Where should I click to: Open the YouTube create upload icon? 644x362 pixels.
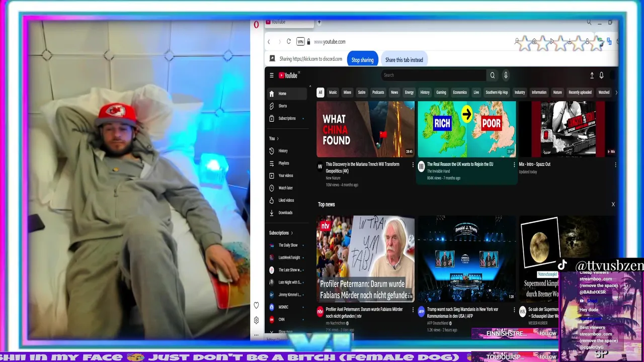tap(592, 75)
